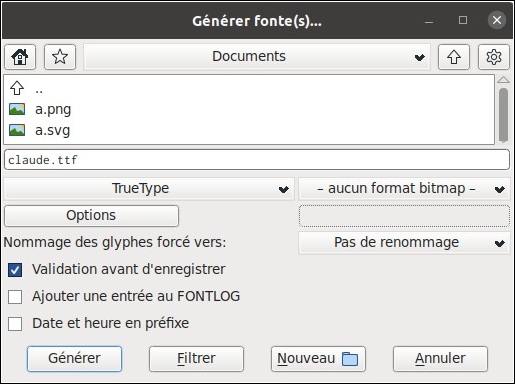This screenshot has width=515, height=384.
Task: Close the Générer fonte(s) dialog
Action: (x=497, y=20)
